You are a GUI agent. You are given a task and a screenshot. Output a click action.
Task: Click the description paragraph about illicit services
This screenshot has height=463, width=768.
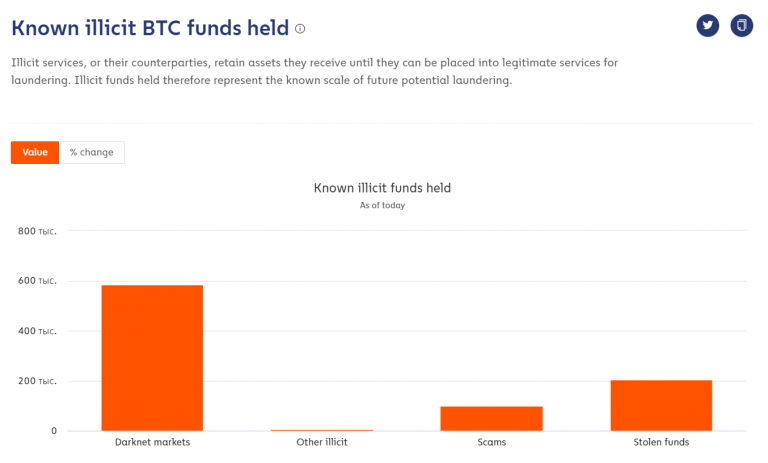pos(314,71)
